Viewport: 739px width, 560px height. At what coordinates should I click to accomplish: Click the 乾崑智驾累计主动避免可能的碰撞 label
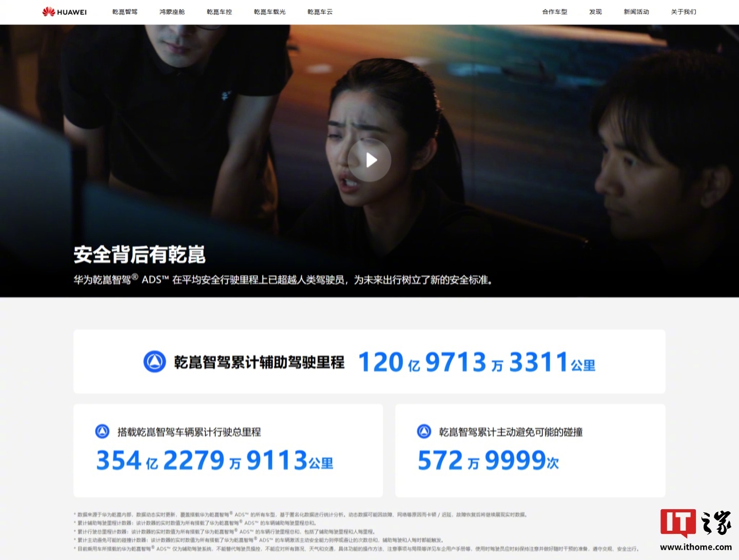[x=511, y=432]
